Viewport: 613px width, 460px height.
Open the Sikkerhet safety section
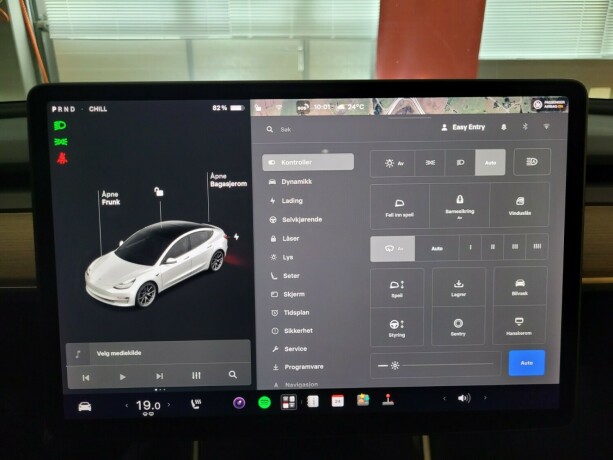click(x=292, y=331)
